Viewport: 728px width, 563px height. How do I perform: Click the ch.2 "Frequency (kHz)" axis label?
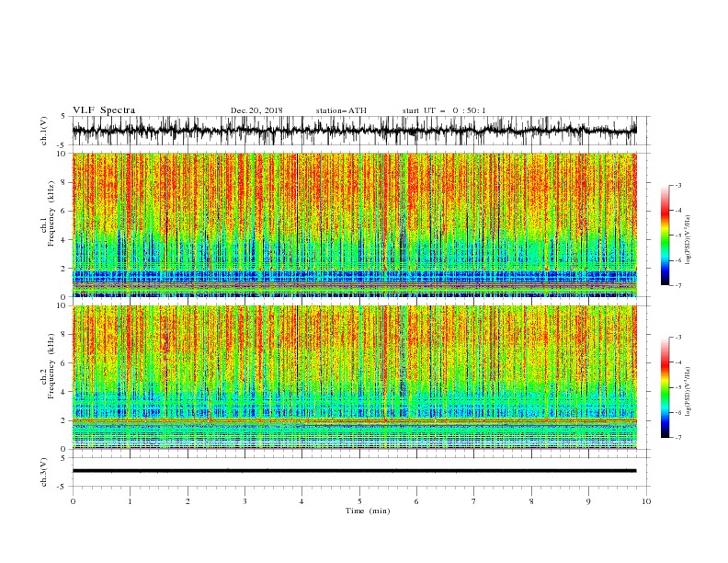tap(51, 366)
